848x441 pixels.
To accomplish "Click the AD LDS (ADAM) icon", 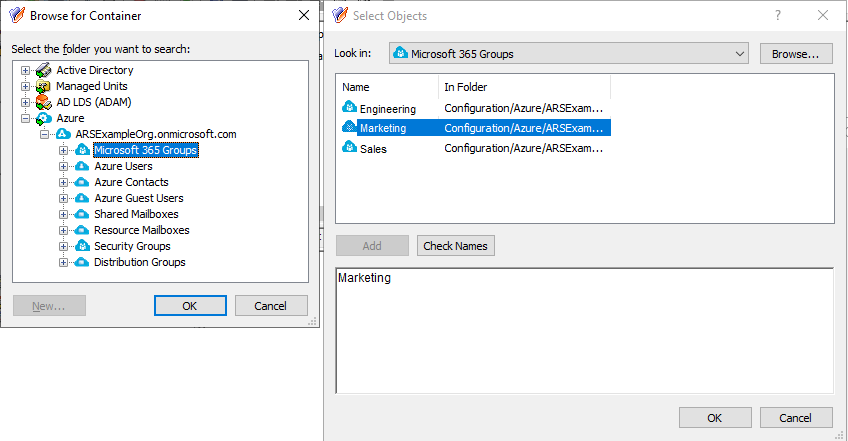I will pos(43,102).
